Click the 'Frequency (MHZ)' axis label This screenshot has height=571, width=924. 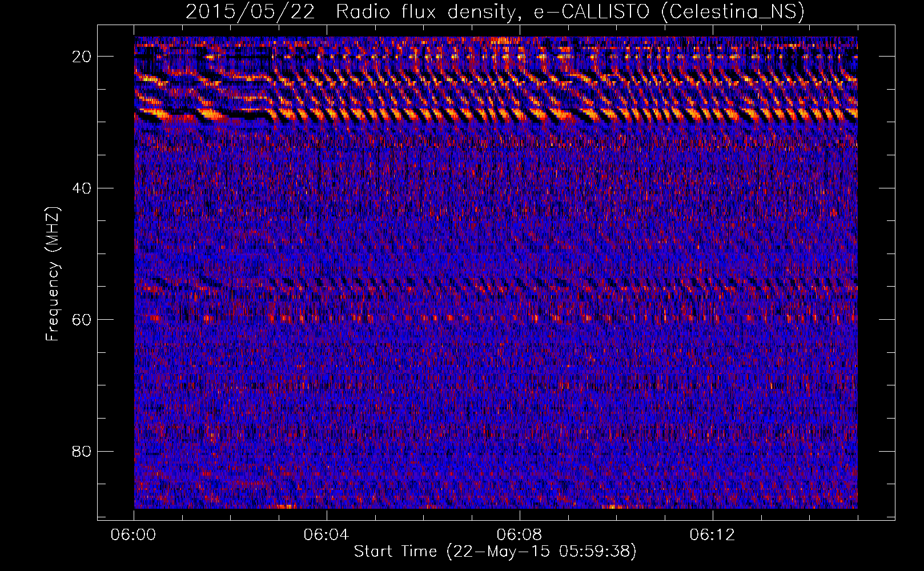tap(53, 274)
